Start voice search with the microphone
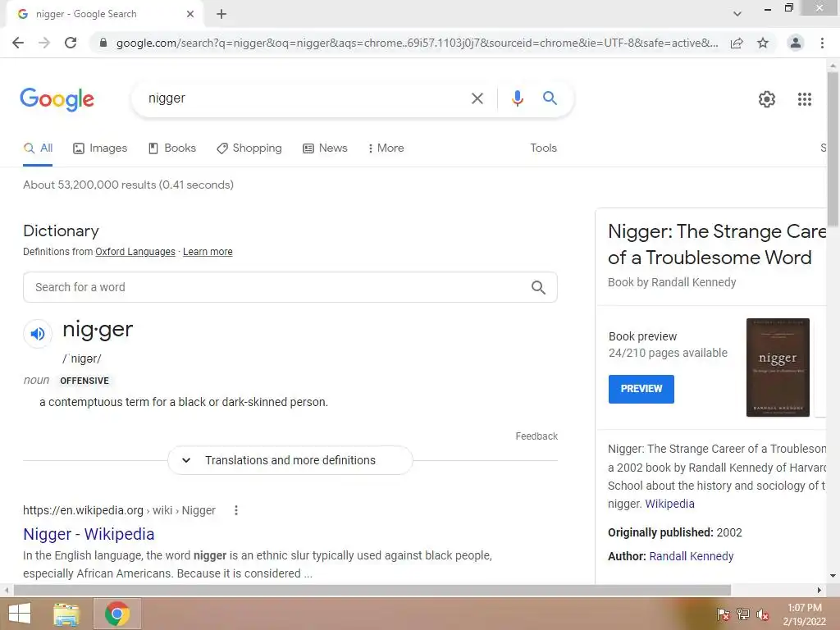This screenshot has height=630, width=840. [x=517, y=98]
